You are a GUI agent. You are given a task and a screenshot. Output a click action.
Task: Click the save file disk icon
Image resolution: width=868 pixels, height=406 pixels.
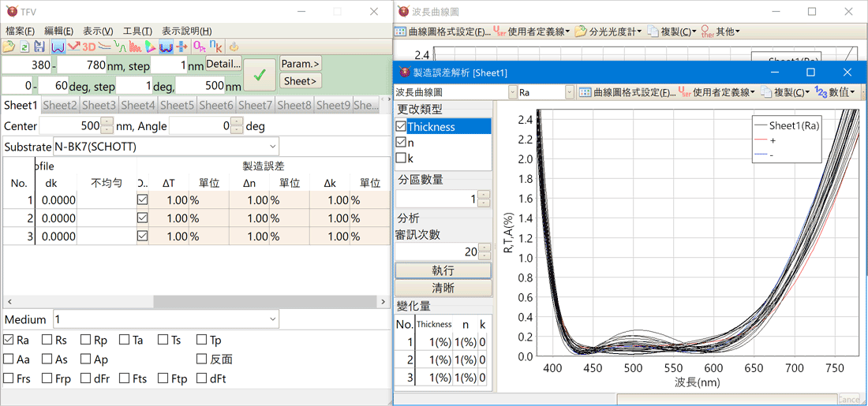pyautogui.click(x=39, y=47)
